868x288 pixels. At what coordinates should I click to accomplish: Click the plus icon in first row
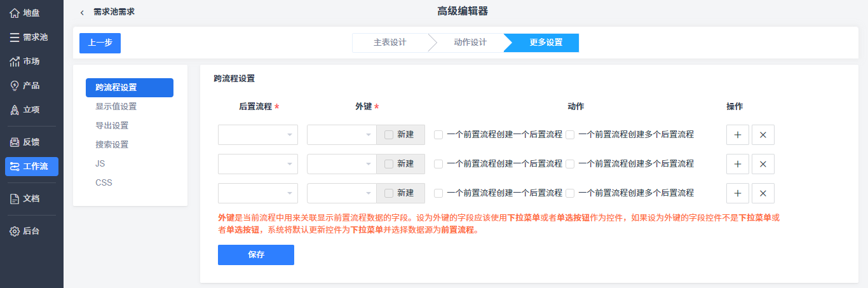coord(738,135)
